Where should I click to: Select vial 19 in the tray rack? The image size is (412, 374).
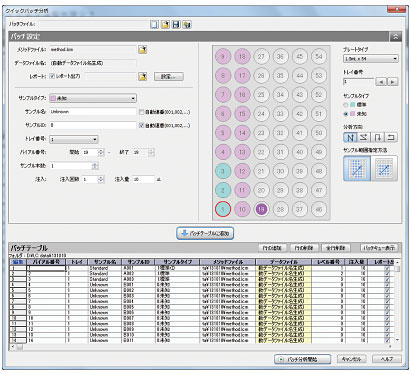coord(261,209)
